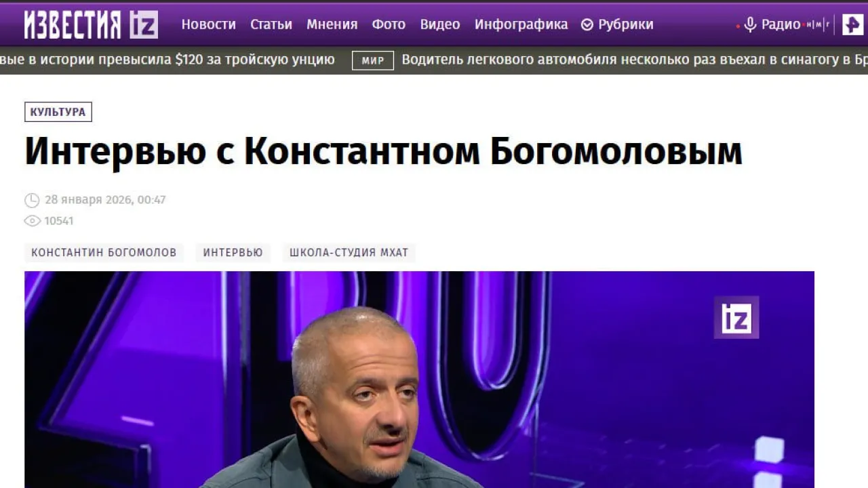
Task: Click the КУЛЬТУРА category label
Action: pos(58,112)
